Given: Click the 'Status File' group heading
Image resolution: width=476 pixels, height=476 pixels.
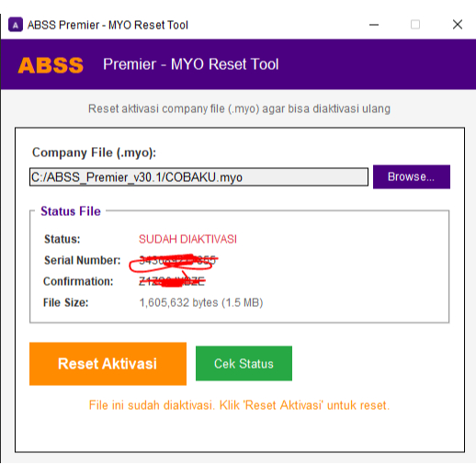Looking at the screenshot, I should click(71, 211).
